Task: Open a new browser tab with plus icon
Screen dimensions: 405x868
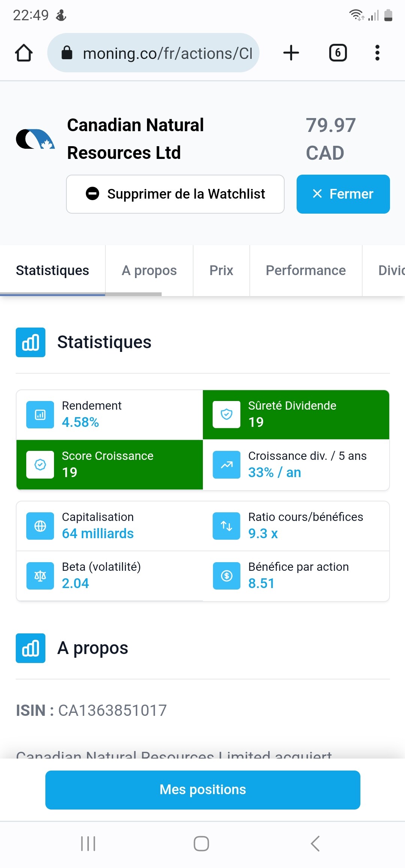Action: [x=291, y=53]
